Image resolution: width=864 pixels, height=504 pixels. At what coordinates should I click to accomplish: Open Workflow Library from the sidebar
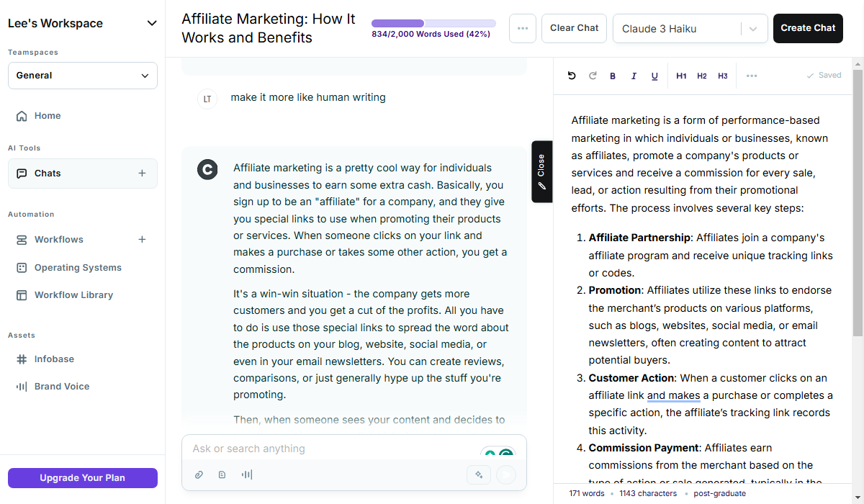tap(73, 295)
